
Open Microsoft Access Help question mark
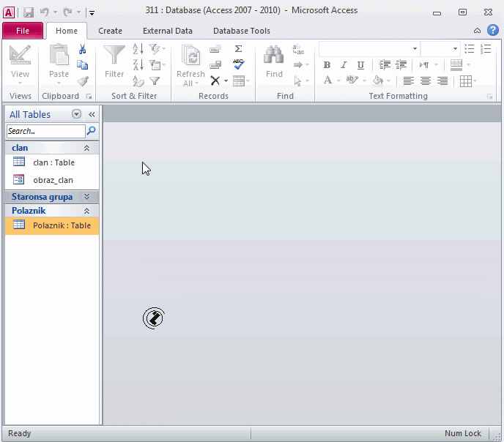pyautogui.click(x=493, y=30)
